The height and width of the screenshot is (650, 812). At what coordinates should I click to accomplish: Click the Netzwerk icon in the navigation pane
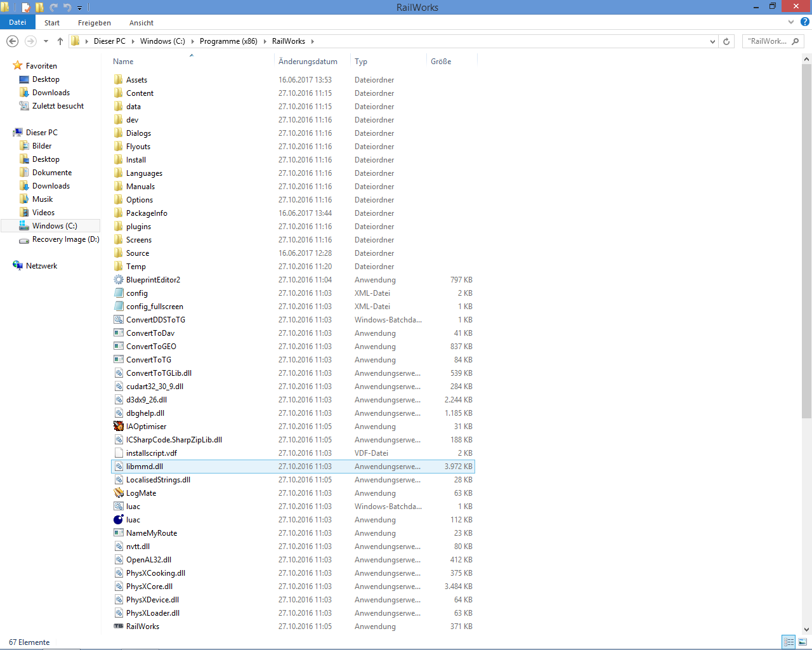pyautogui.click(x=18, y=266)
